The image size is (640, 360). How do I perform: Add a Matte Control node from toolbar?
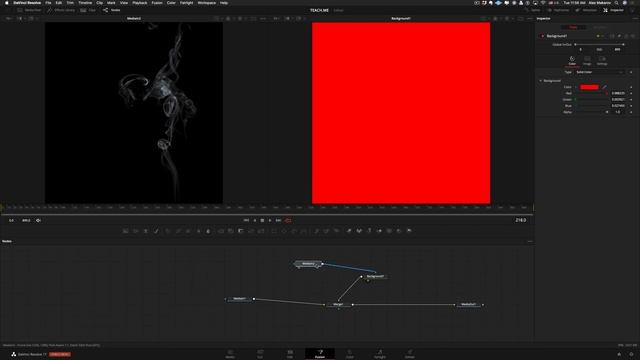click(x=241, y=231)
